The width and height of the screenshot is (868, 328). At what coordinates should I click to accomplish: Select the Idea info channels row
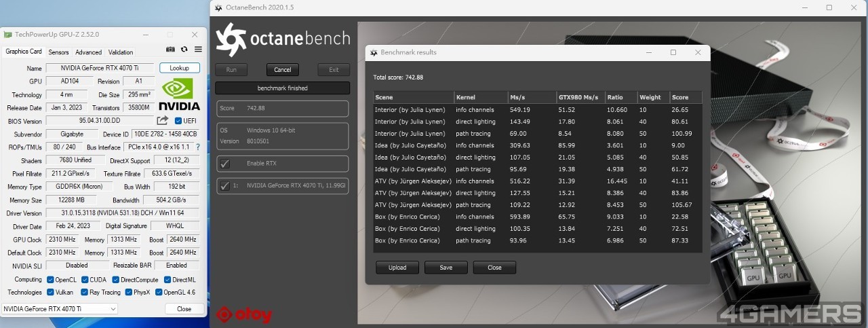pyautogui.click(x=538, y=145)
